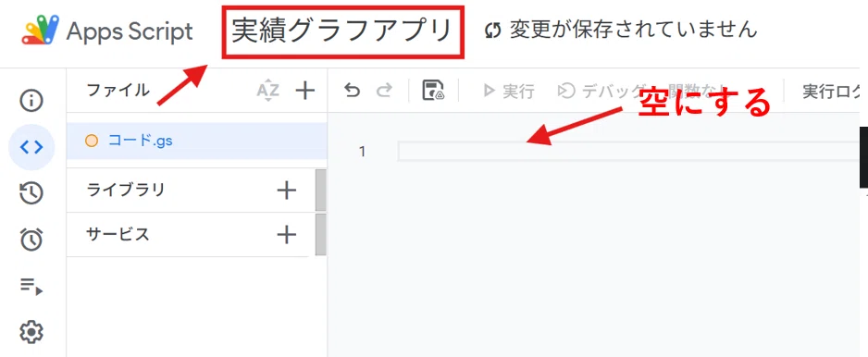Click editor line 1 input area

628,151
